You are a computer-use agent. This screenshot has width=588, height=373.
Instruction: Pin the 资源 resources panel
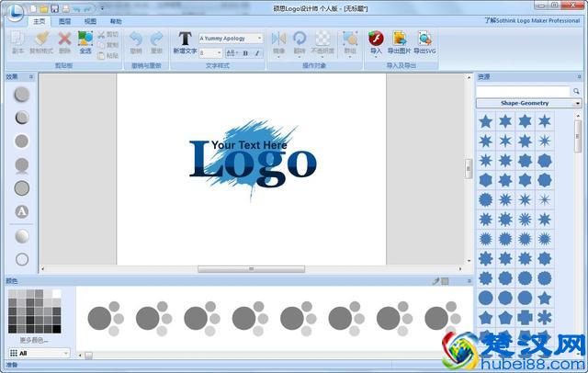point(580,77)
